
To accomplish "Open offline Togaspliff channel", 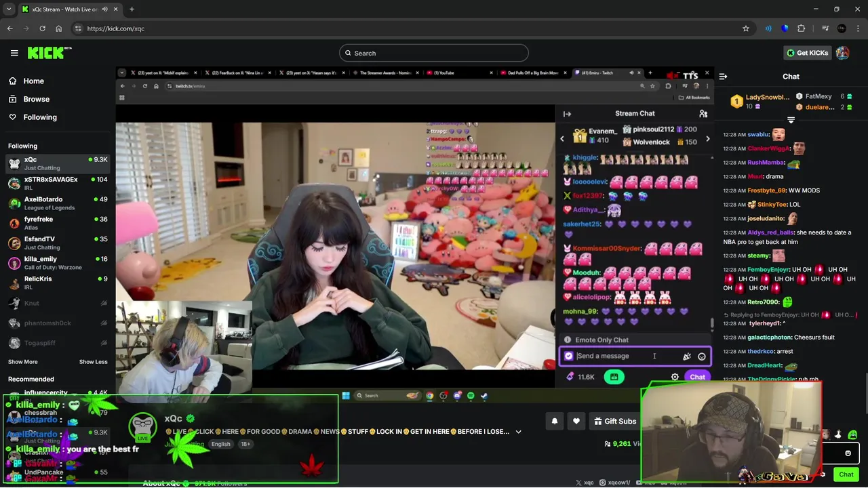I will click(x=58, y=343).
